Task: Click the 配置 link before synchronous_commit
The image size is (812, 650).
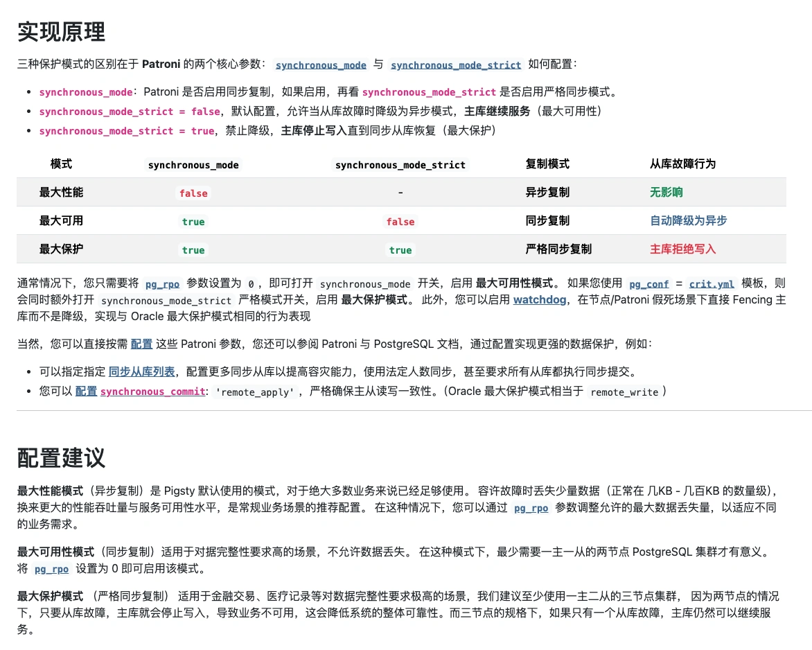Action: (86, 392)
